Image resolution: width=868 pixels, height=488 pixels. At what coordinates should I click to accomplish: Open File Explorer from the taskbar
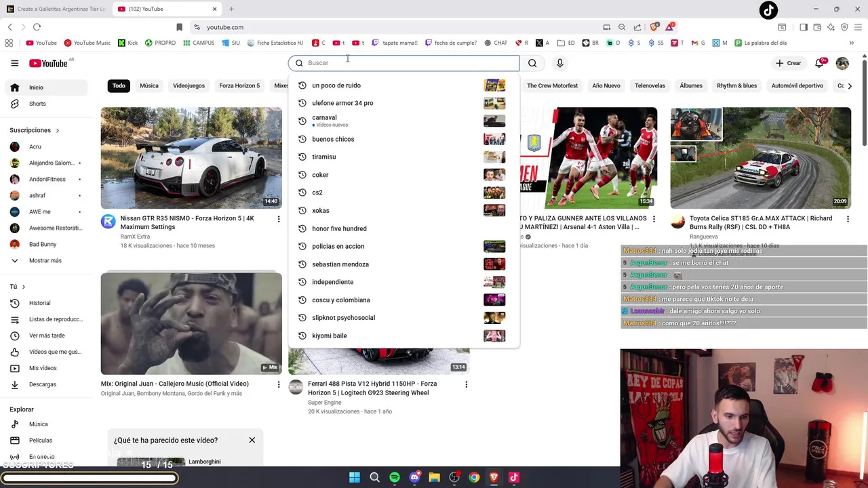[x=434, y=477]
